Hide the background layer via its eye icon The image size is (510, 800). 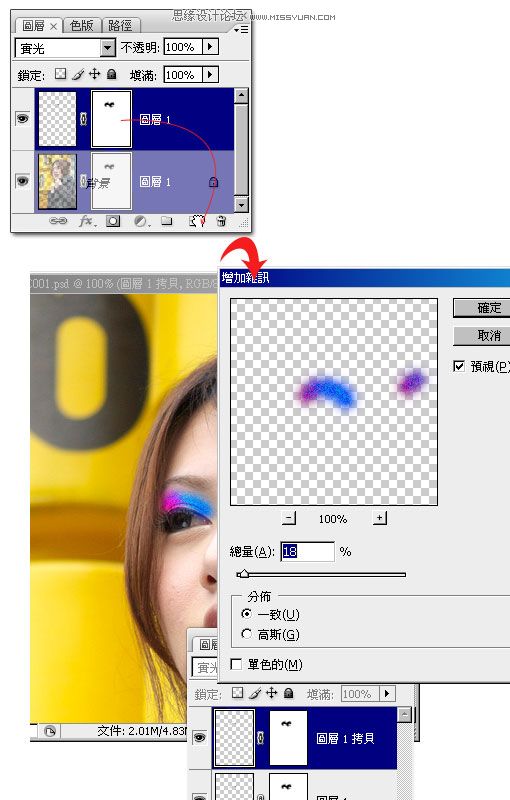point(22,181)
